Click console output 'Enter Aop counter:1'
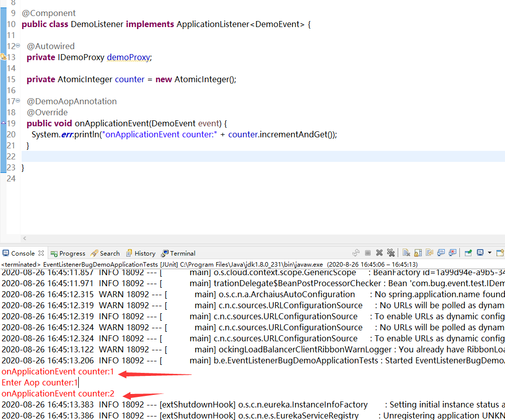 40,383
